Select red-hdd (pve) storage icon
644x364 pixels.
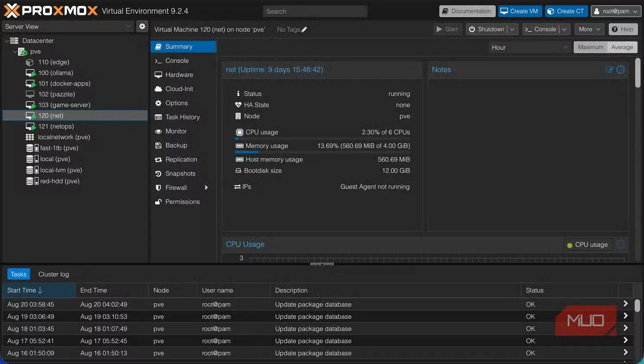(x=32, y=181)
